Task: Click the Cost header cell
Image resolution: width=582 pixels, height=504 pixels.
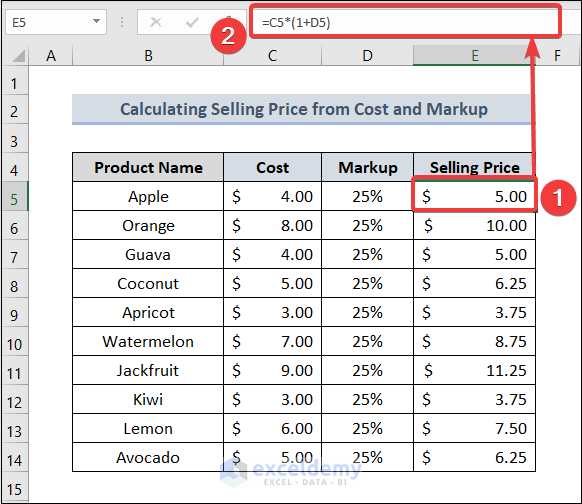Action: (272, 167)
